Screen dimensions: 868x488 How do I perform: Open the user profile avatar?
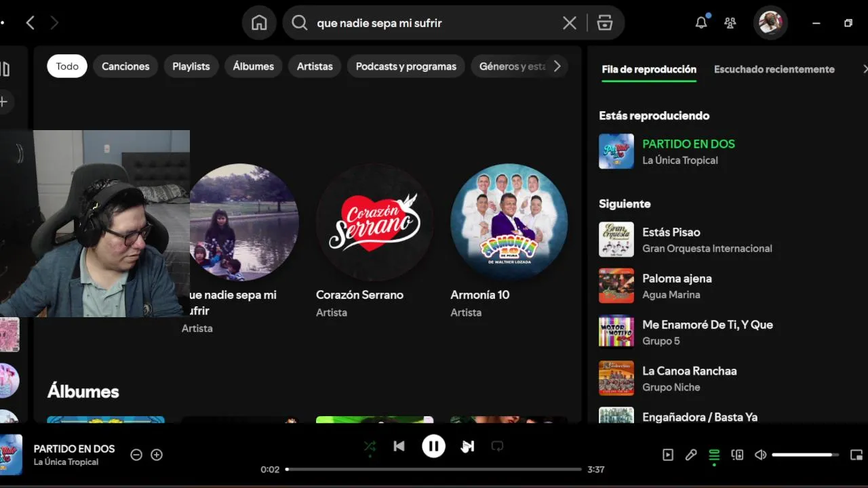click(x=770, y=23)
